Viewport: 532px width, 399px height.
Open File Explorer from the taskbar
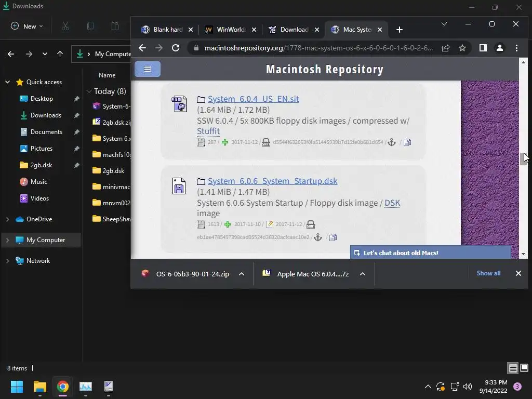click(39, 387)
